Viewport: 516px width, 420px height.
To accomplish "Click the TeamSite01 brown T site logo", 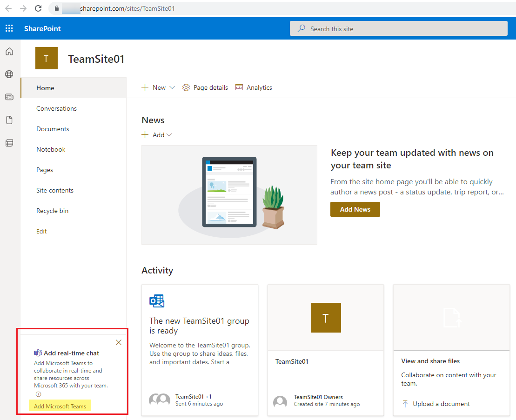I will pos(47,58).
